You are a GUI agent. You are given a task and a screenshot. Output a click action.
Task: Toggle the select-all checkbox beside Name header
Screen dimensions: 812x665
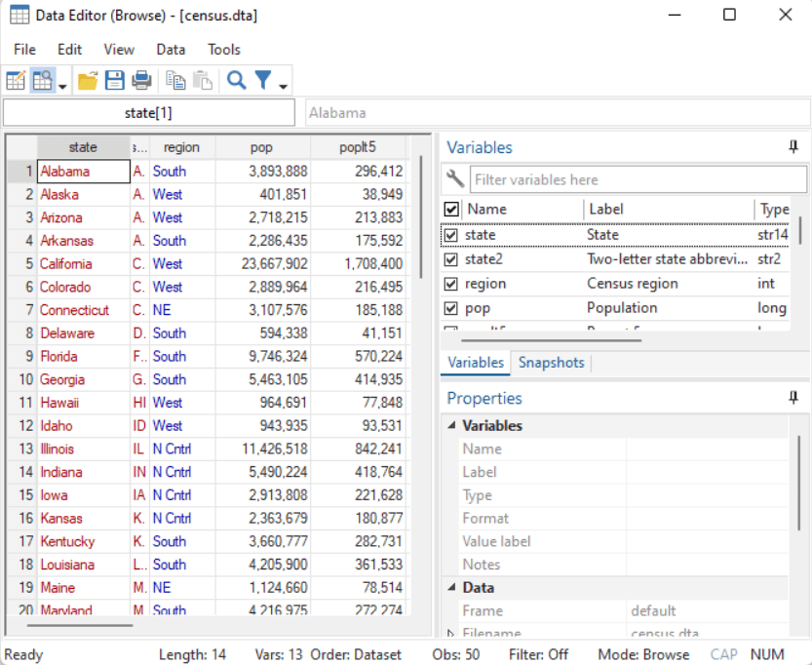451,209
